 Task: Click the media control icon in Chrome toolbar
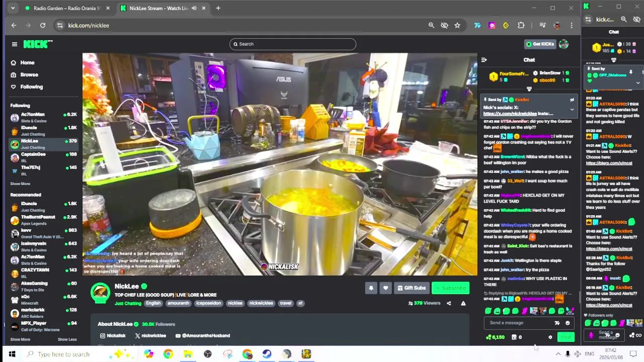click(x=542, y=25)
